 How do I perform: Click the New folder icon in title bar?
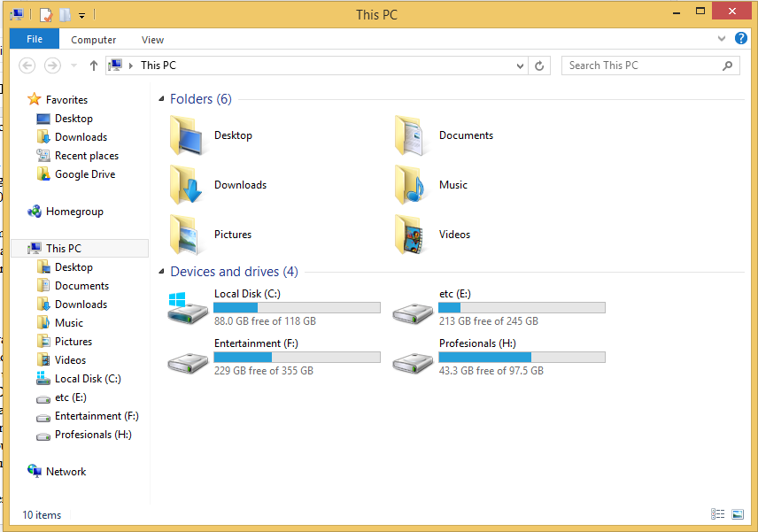[x=65, y=15]
